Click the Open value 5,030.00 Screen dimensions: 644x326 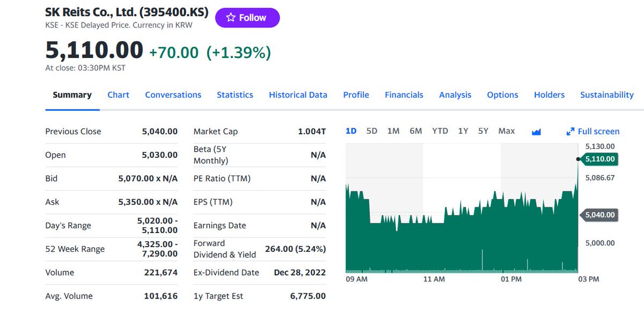click(159, 155)
